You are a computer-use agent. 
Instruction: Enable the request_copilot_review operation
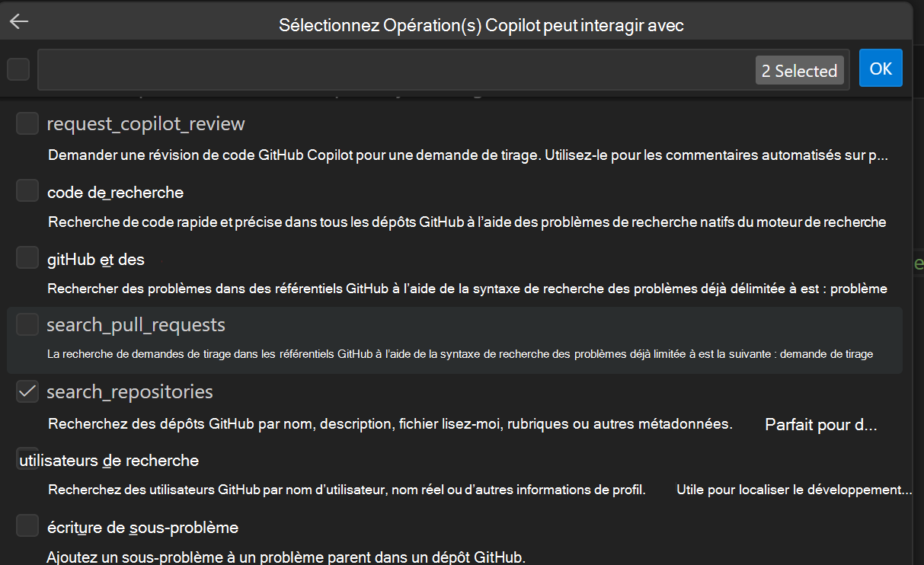[x=27, y=123]
